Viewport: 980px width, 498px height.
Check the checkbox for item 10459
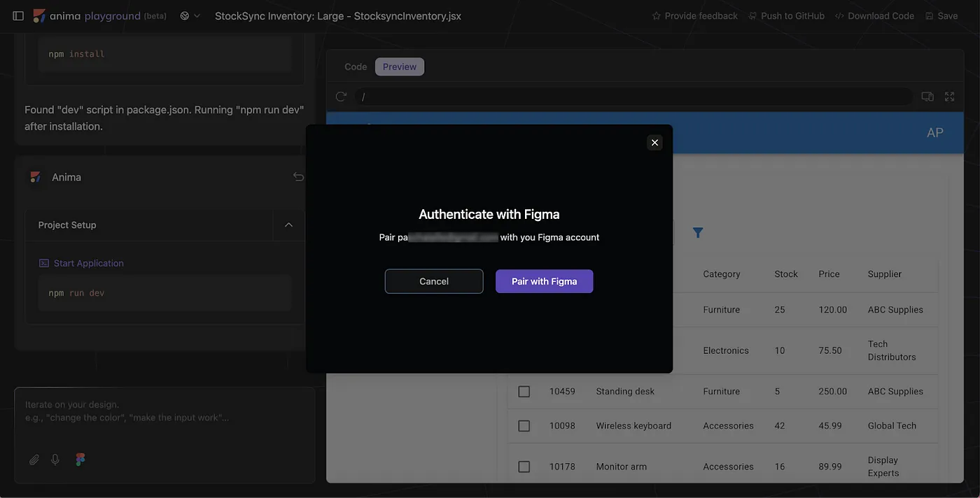[x=524, y=391]
